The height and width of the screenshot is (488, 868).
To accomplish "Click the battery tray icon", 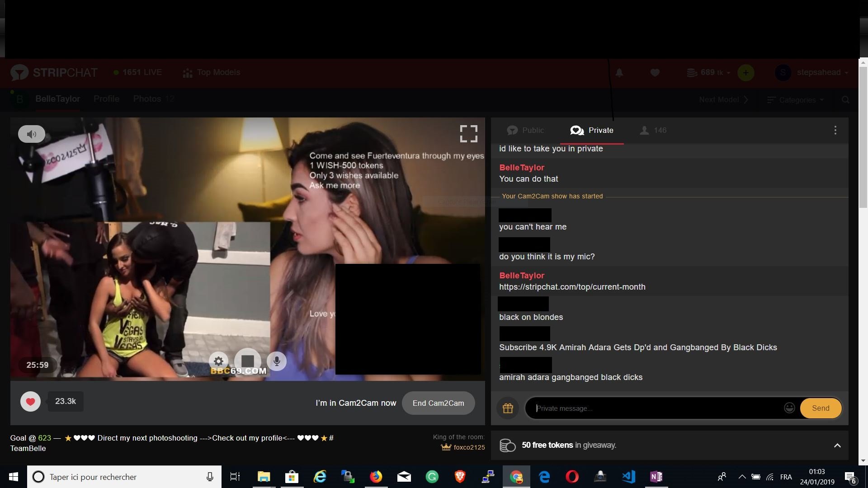I will tap(755, 477).
